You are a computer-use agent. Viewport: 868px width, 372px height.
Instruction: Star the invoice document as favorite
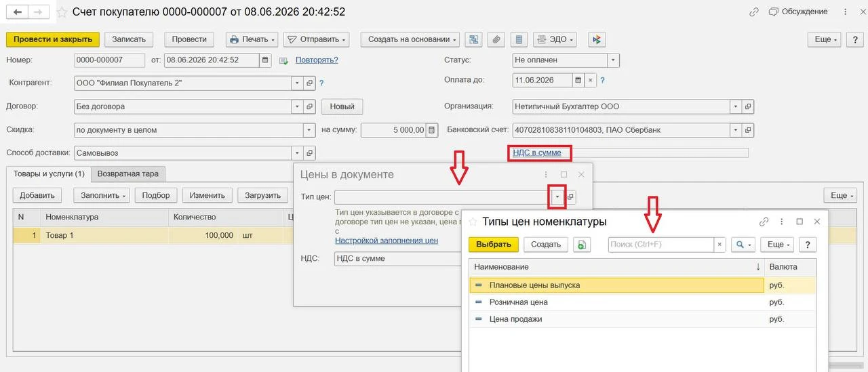(x=62, y=12)
